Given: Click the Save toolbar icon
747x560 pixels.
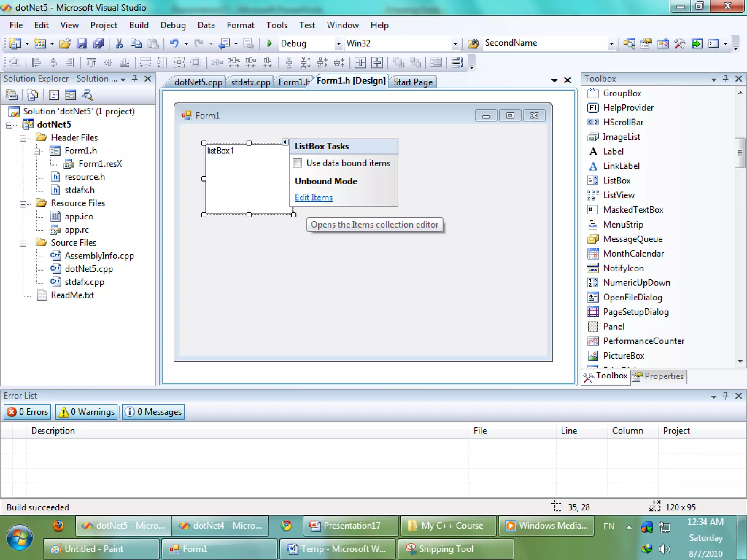Looking at the screenshot, I should [81, 44].
